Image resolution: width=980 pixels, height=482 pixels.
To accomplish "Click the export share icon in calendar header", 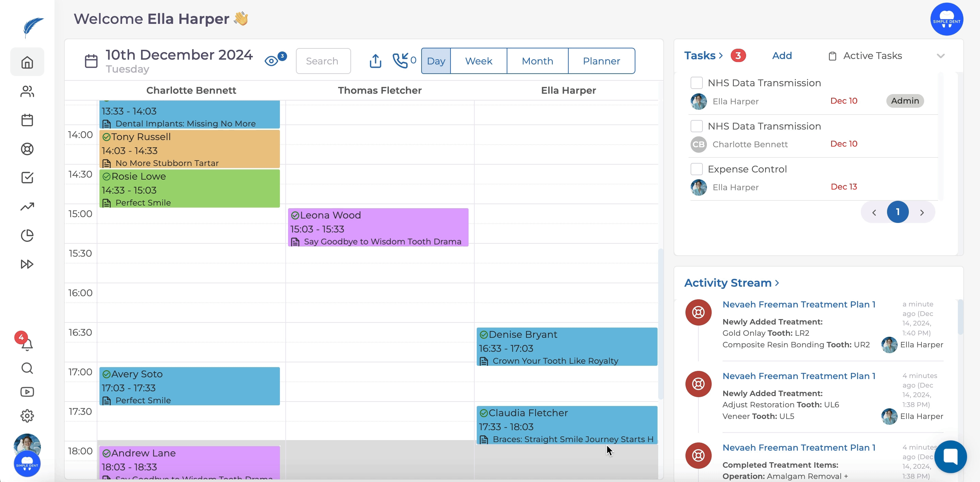I will click(x=375, y=61).
